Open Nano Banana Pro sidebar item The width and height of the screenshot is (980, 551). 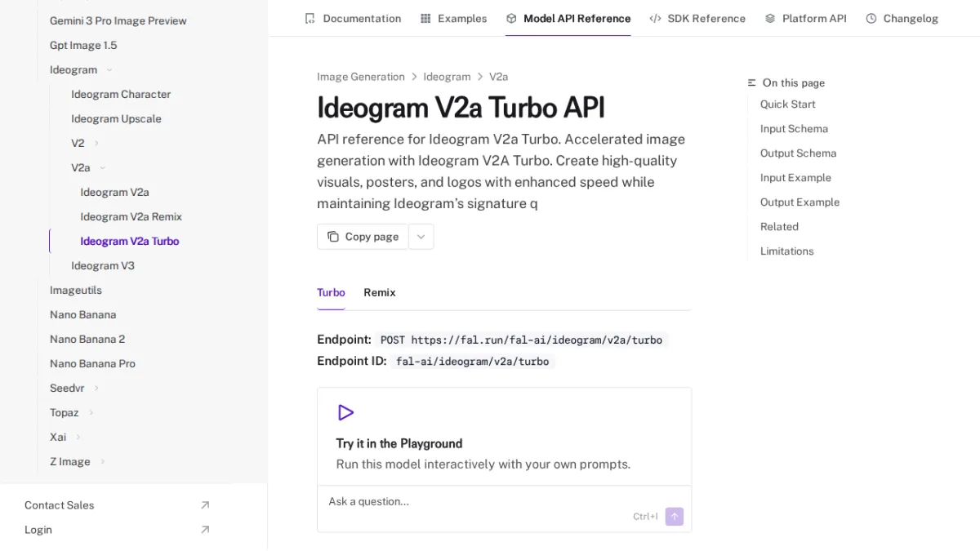[x=92, y=364]
